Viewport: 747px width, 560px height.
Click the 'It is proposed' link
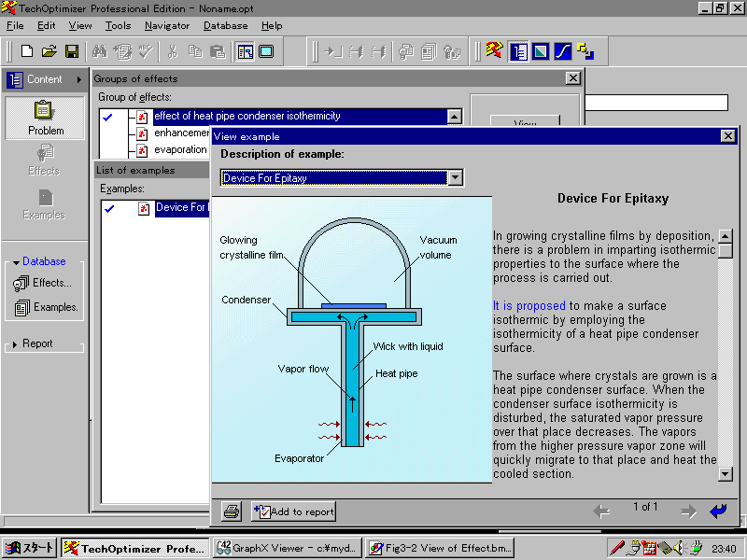point(529,306)
